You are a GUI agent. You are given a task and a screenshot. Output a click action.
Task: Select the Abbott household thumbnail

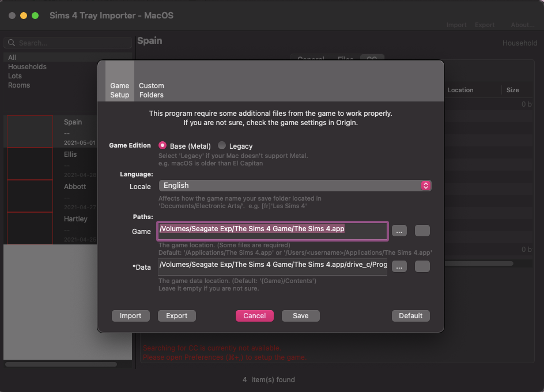click(30, 196)
